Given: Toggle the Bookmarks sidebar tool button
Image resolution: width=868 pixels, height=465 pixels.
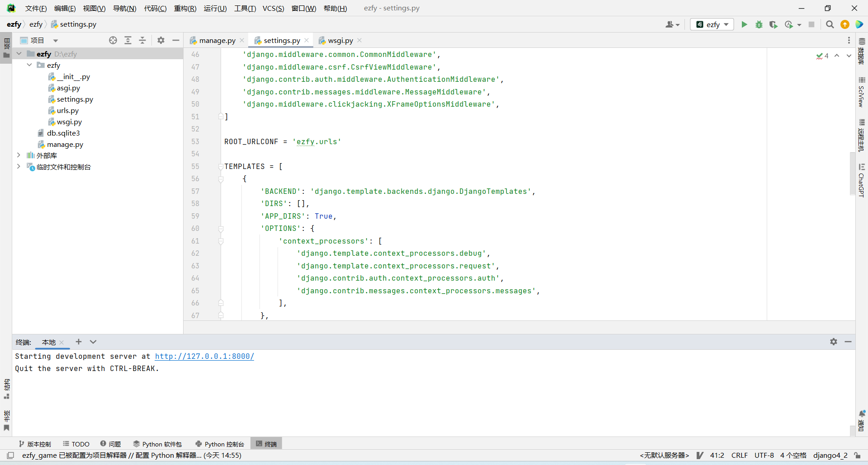Looking at the screenshot, I should pyautogui.click(x=6, y=420).
